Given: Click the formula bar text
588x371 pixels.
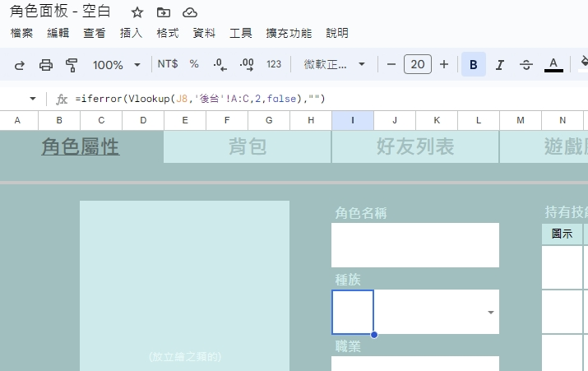Looking at the screenshot, I should 200,99.
